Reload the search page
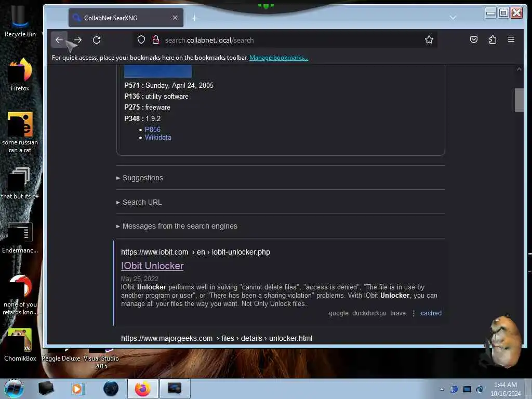The width and height of the screenshot is (532, 399). pos(97,40)
